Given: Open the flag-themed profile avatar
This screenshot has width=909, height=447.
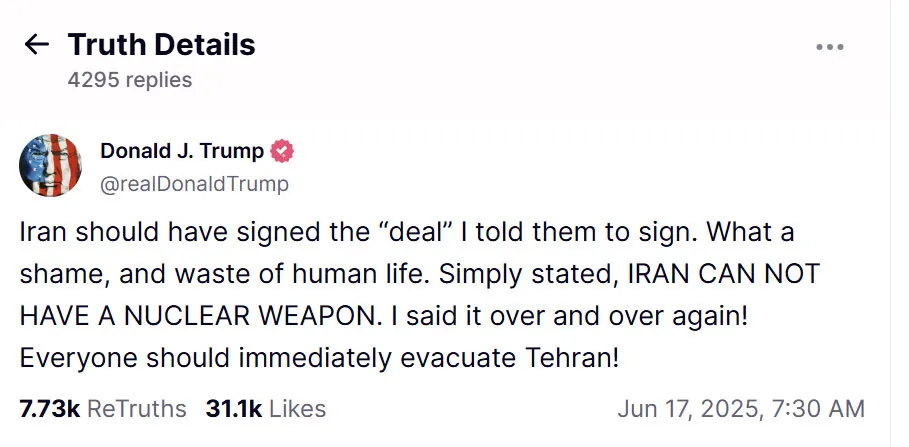Looking at the screenshot, I should (x=50, y=165).
